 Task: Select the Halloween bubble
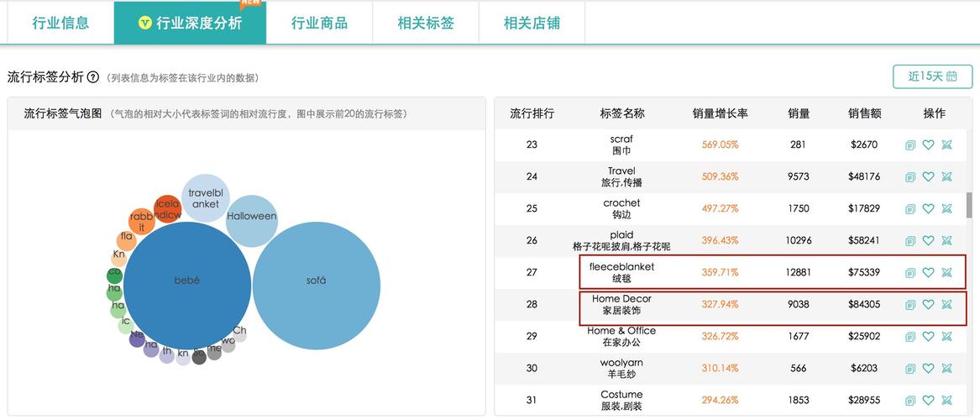click(x=252, y=221)
